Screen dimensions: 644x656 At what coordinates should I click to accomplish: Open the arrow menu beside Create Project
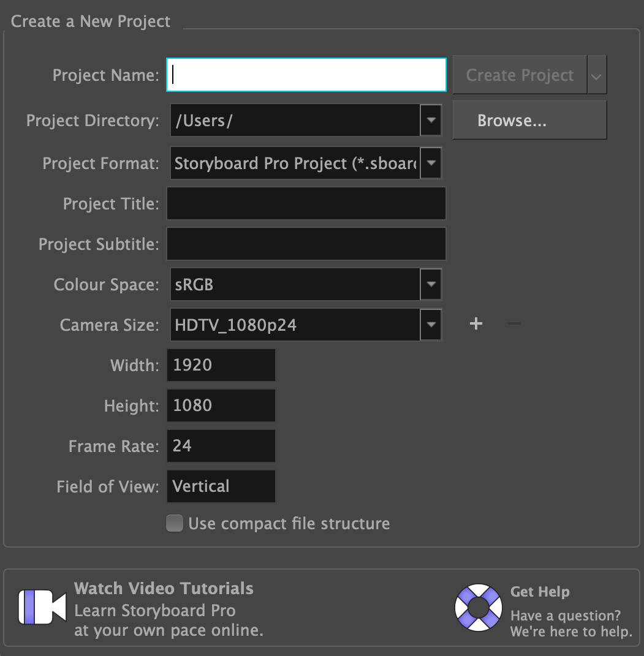pyautogui.click(x=597, y=75)
